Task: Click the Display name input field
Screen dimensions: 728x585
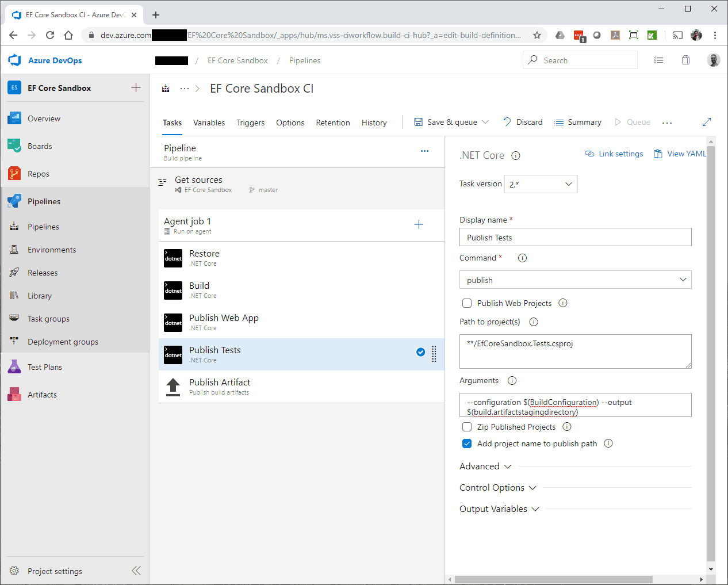Action: pos(575,238)
